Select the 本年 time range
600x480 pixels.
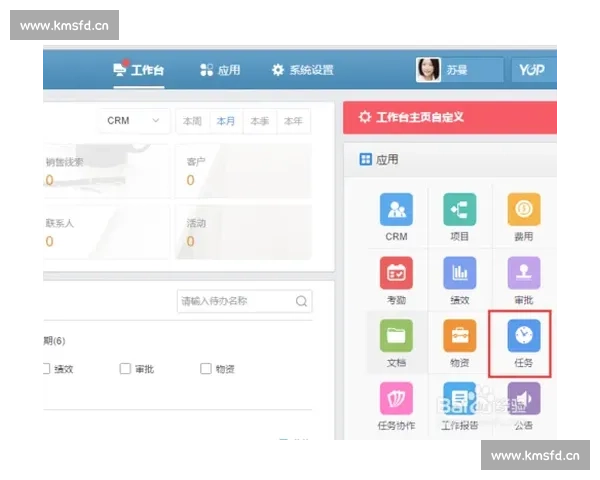click(293, 121)
